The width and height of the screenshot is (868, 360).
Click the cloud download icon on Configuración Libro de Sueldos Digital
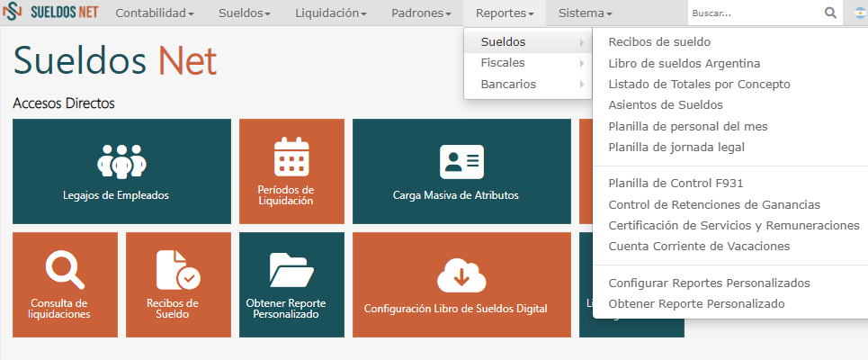(x=461, y=274)
